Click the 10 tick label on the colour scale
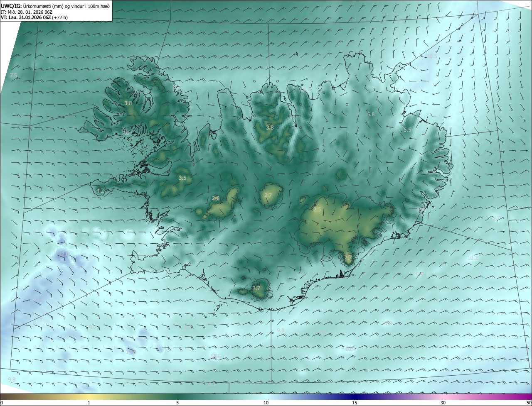Viewport: 532px width, 406px height. point(266,403)
